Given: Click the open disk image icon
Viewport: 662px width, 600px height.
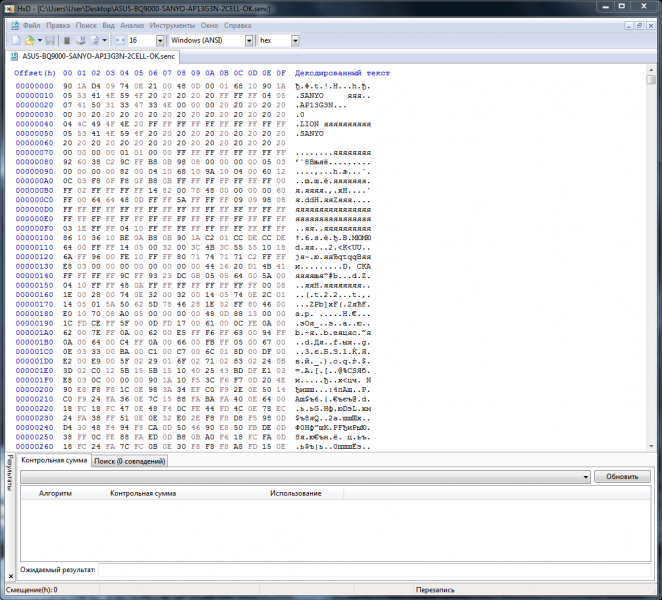Looking at the screenshot, I should coord(95,41).
